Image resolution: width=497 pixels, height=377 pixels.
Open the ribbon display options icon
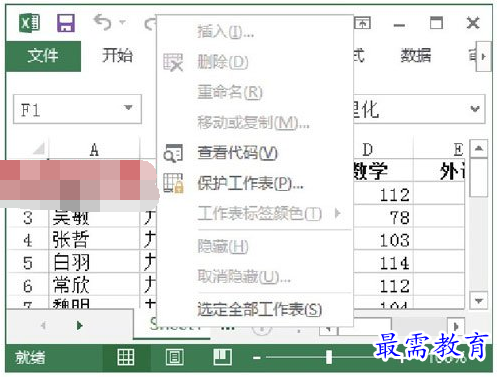coord(363,23)
